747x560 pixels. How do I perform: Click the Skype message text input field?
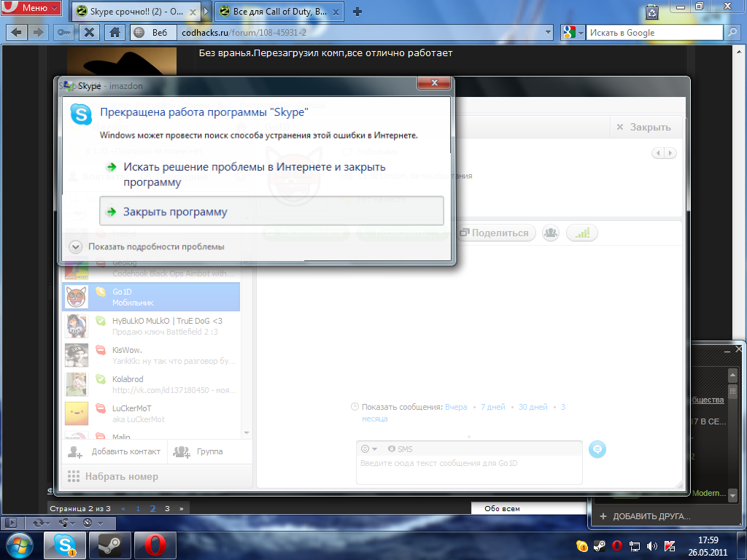[x=469, y=470]
